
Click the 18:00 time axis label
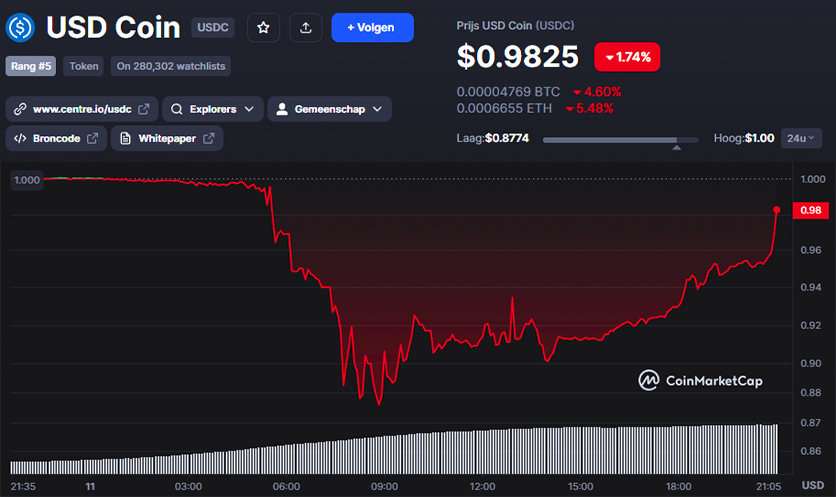click(679, 486)
